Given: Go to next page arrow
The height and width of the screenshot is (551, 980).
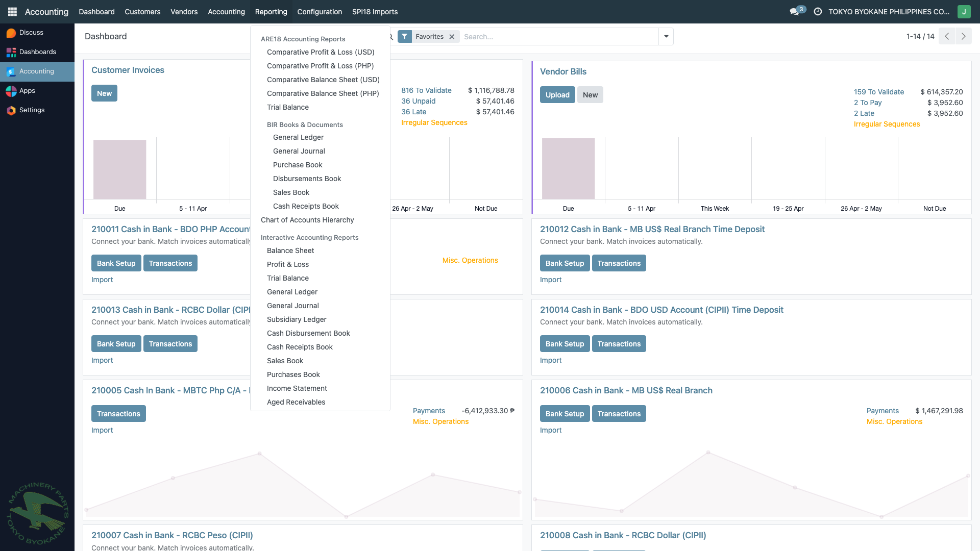Looking at the screenshot, I should click(x=964, y=36).
